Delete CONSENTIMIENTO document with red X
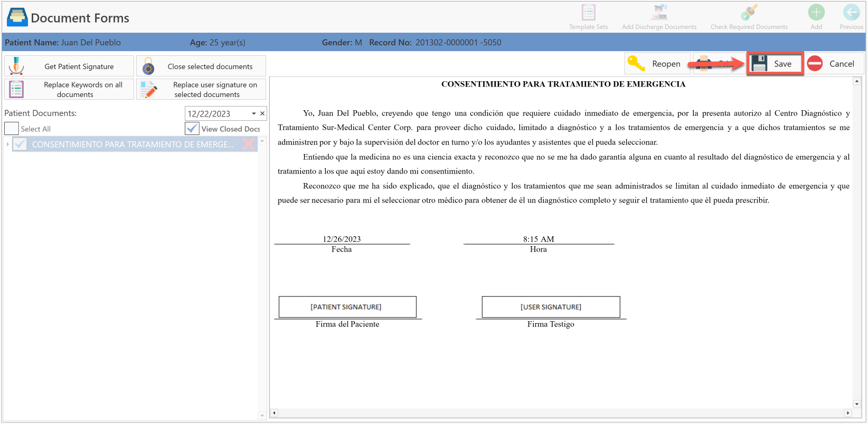Image resolution: width=868 pixels, height=424 pixels. point(249,144)
